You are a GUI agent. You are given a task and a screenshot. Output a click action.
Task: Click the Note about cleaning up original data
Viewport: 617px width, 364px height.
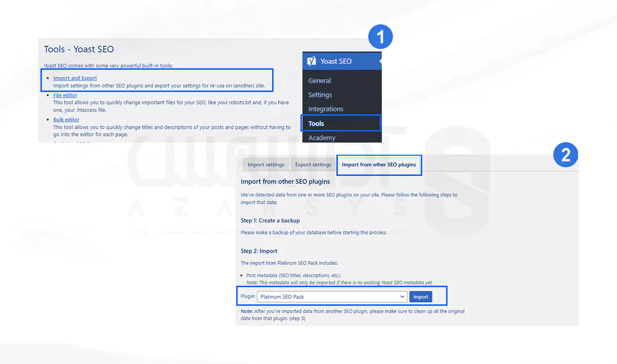(x=352, y=315)
